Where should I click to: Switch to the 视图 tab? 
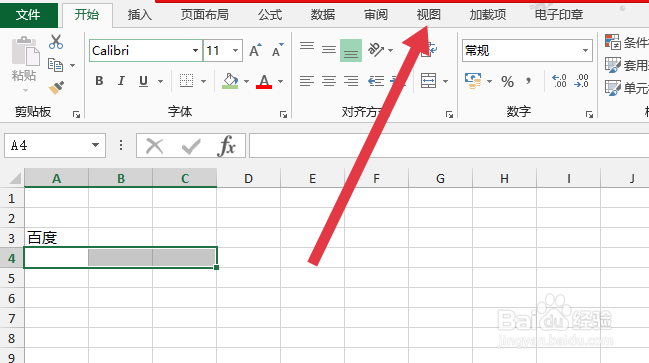[x=428, y=15]
